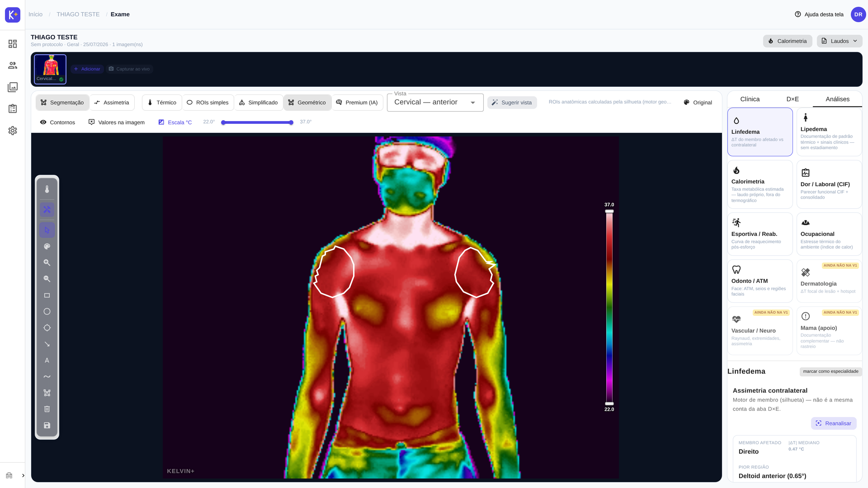The width and height of the screenshot is (868, 488).
Task: Click the save disk icon in toolbar
Action: click(47, 426)
